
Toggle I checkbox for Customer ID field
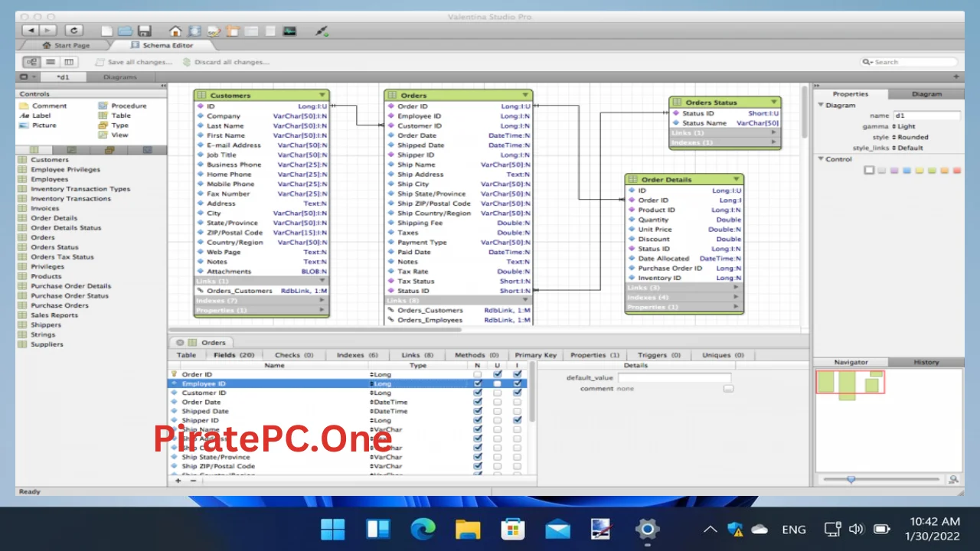coord(518,393)
